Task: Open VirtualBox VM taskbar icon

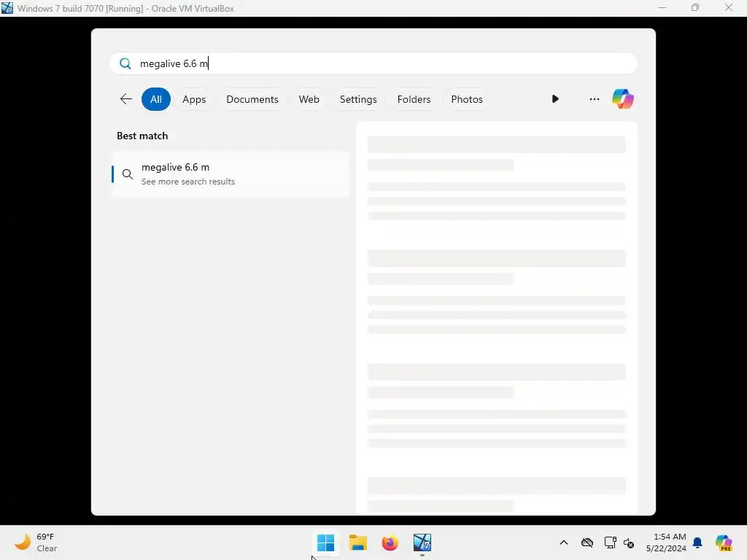Action: pos(422,542)
